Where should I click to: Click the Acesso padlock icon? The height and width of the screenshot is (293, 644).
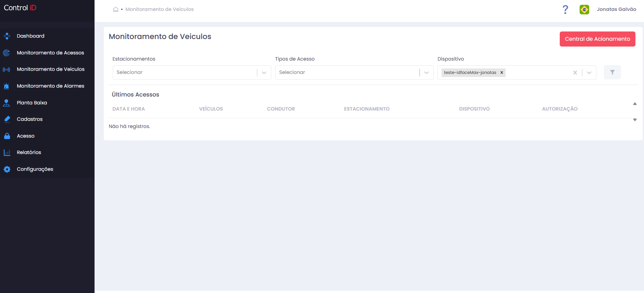(x=7, y=136)
